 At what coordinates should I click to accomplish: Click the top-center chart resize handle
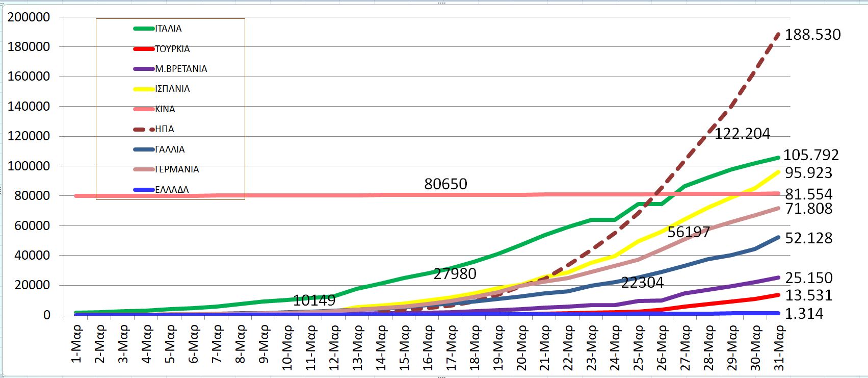point(441,3)
